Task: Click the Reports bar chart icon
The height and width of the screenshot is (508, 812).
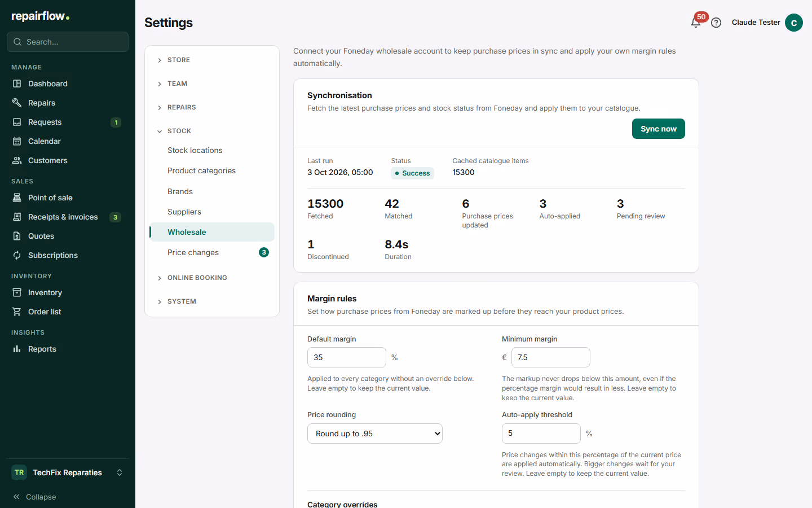Action: pos(17,349)
